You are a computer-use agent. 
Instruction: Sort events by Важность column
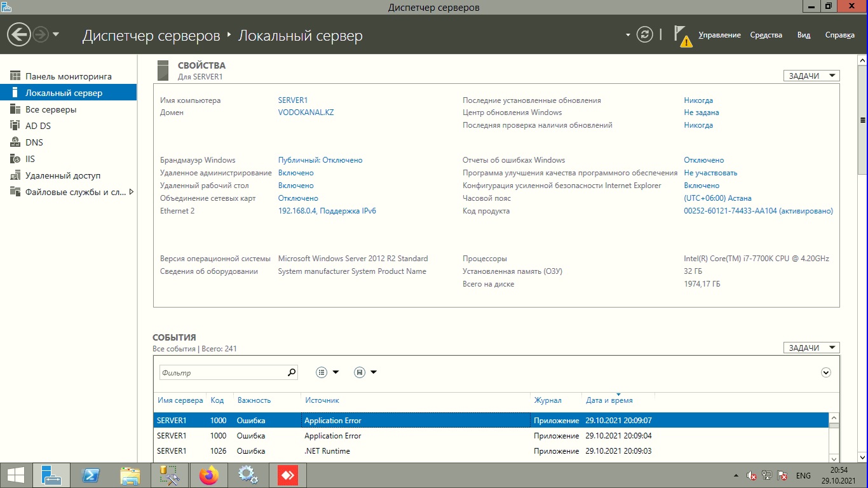point(254,400)
